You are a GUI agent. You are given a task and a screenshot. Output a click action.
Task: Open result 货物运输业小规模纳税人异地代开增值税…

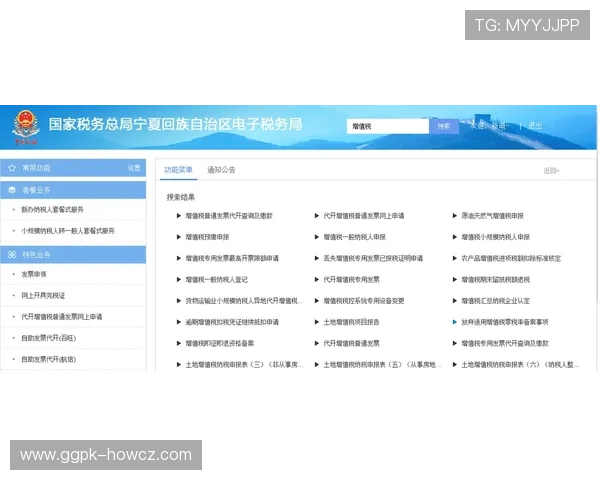click(244, 301)
